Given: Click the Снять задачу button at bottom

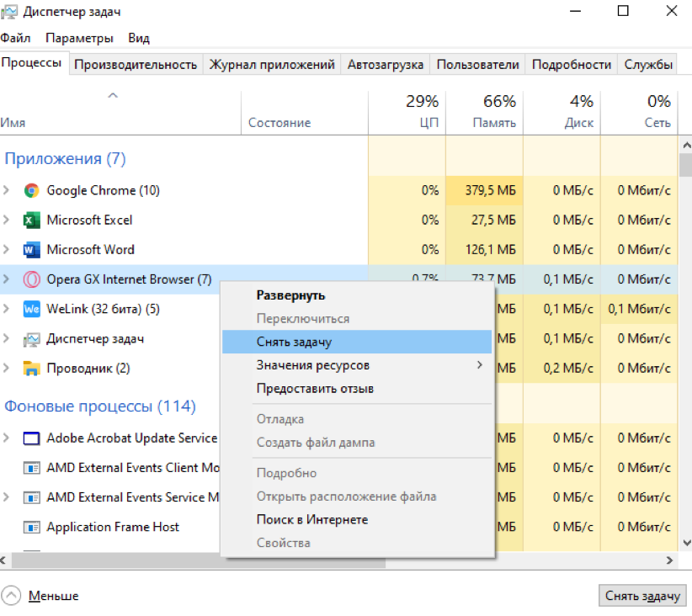Looking at the screenshot, I should (x=642, y=596).
